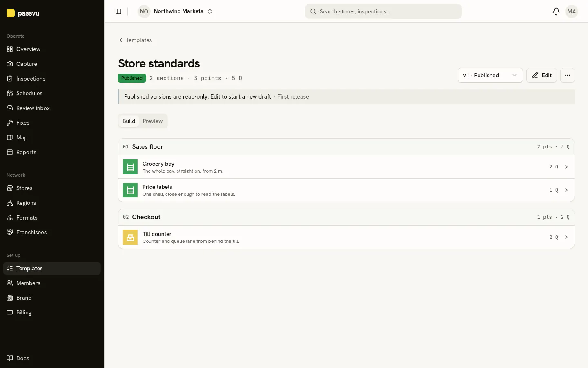This screenshot has height=368, width=588.
Task: Open the Northwind Markets organization switcher
Action: [176, 11]
